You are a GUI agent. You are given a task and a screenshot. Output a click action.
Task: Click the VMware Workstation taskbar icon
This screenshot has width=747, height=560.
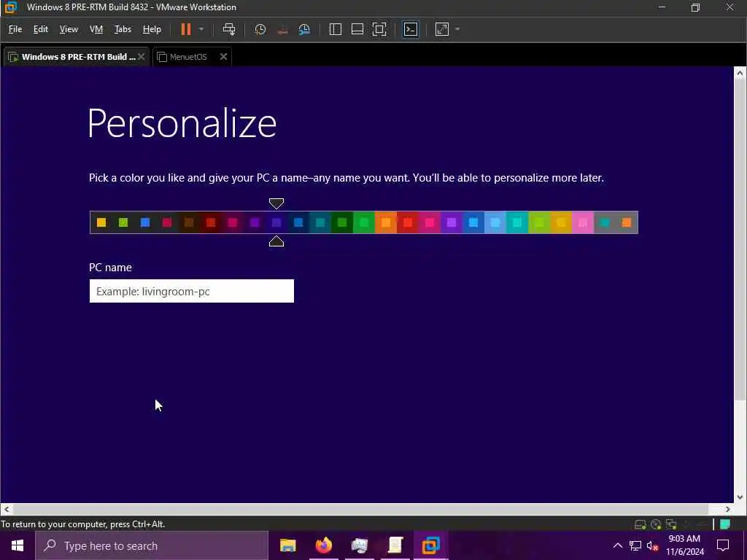tap(430, 545)
